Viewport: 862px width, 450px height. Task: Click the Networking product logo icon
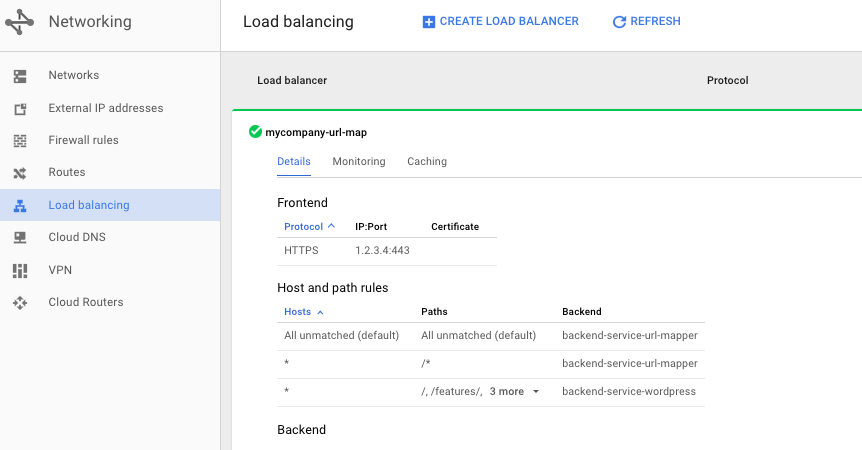coord(19,21)
